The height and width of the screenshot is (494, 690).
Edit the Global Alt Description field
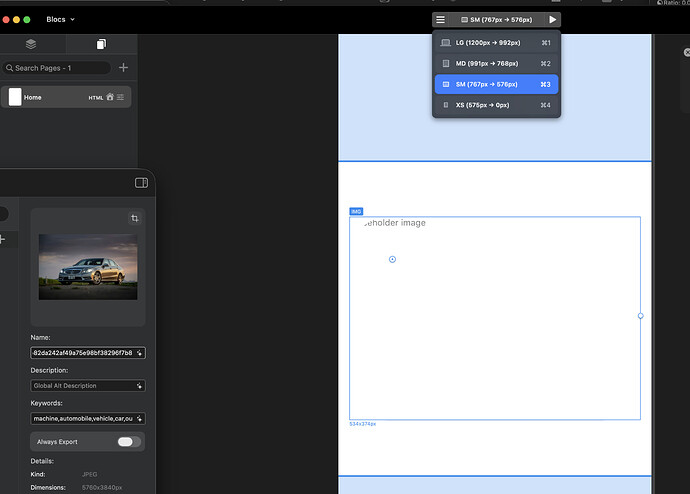click(x=88, y=386)
